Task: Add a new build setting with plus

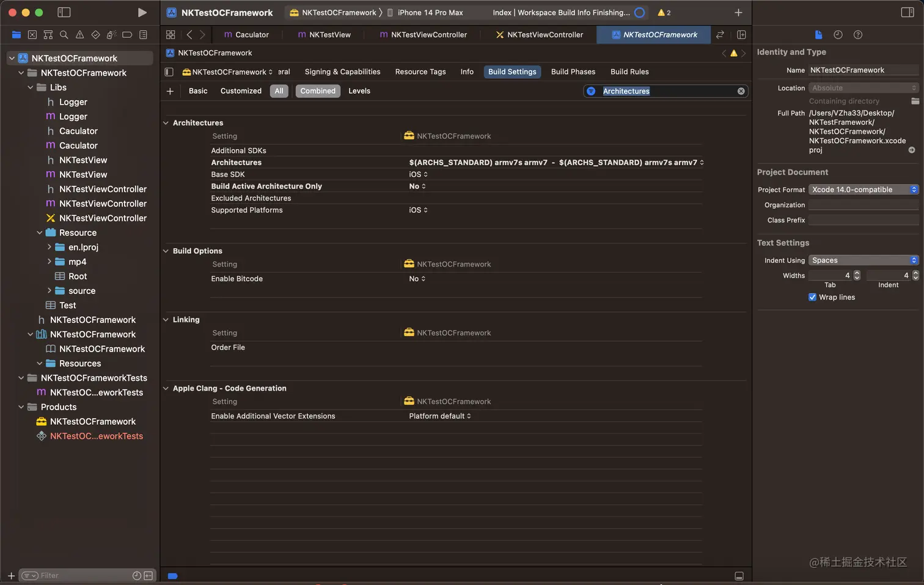Action: tap(170, 91)
